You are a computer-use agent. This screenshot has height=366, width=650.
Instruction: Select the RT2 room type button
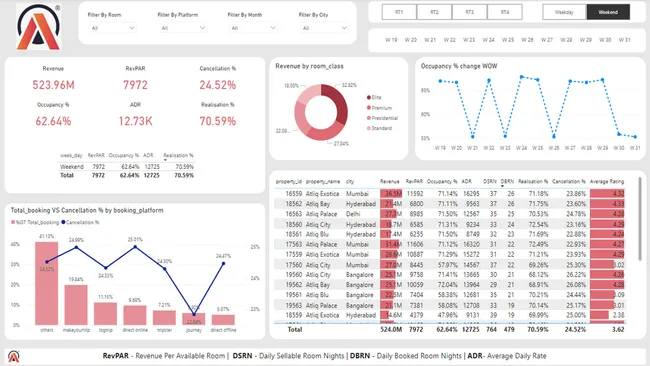click(x=434, y=12)
